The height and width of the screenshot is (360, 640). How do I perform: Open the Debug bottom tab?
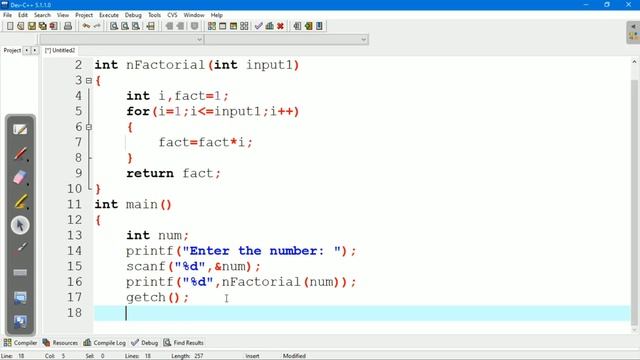pyautogui.click(x=144, y=342)
